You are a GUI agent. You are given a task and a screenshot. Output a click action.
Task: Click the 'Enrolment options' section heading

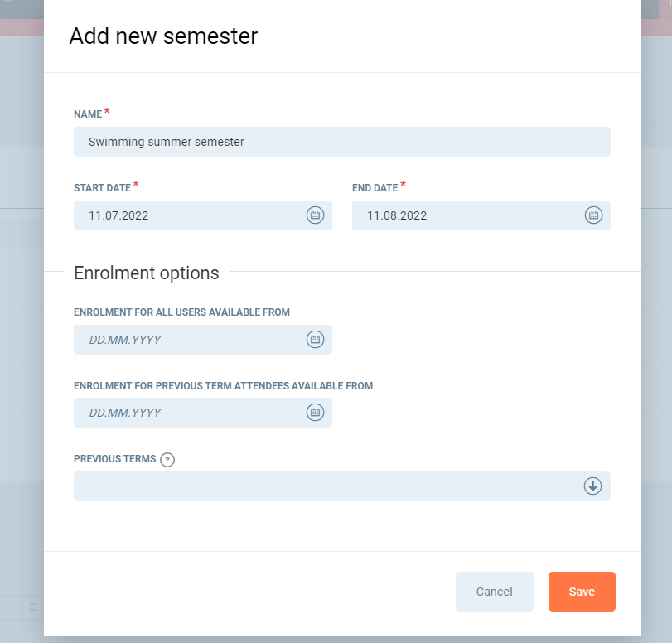(147, 273)
